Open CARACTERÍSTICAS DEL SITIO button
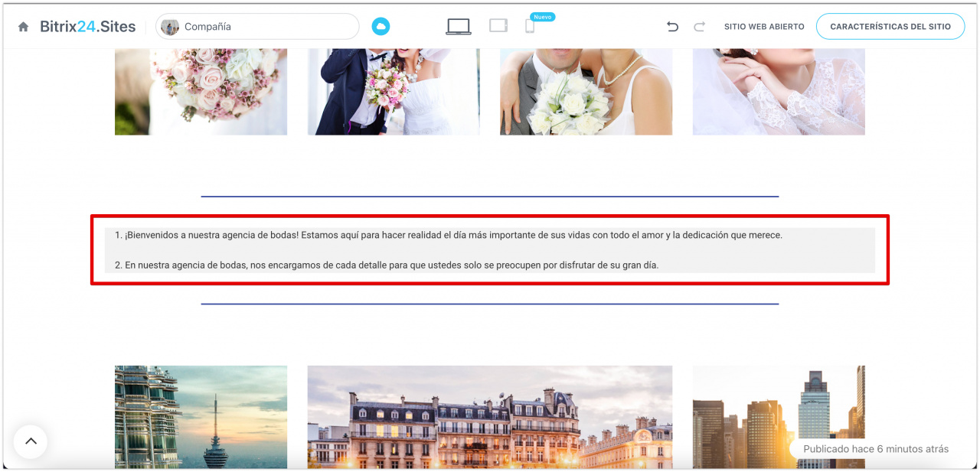Viewport: 980px width, 472px height. click(890, 27)
